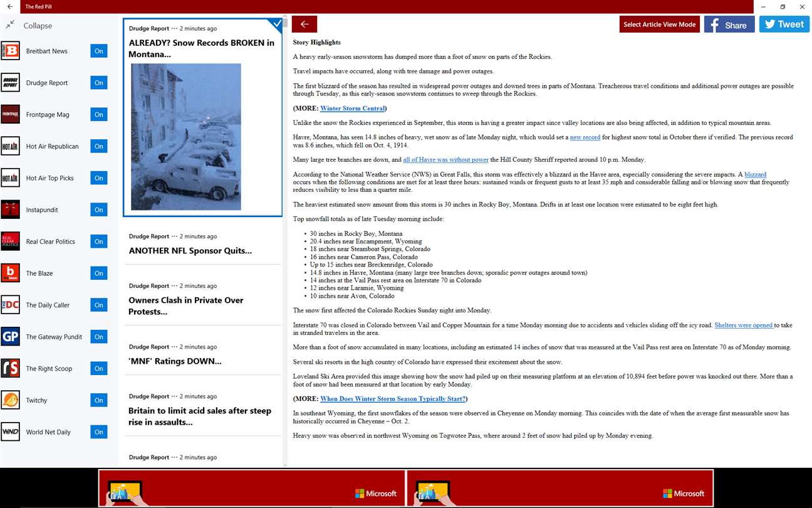
Task: Open Select Article View Mode
Action: (x=660, y=24)
